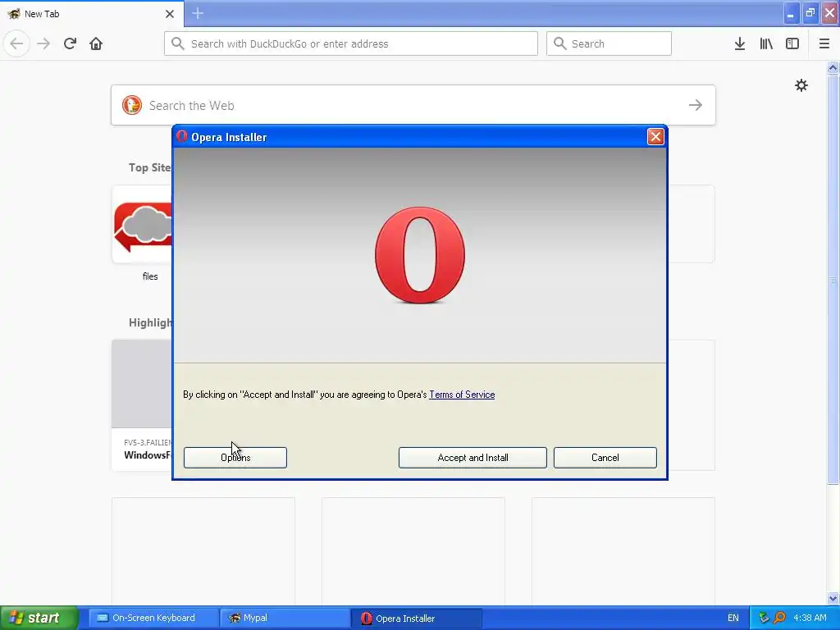Open the Library bookmarks icon
The height and width of the screenshot is (630, 840).
pyautogui.click(x=766, y=43)
